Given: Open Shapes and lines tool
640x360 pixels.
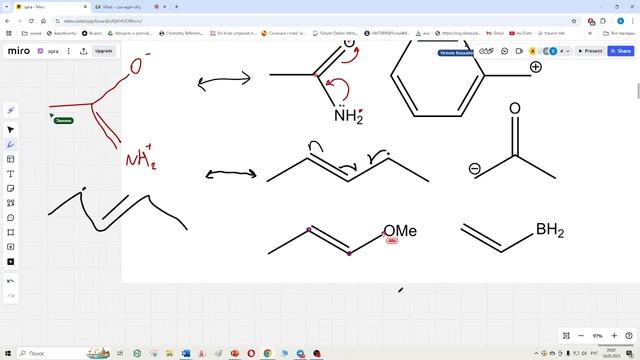Looking at the screenshot, I should tap(11, 203).
